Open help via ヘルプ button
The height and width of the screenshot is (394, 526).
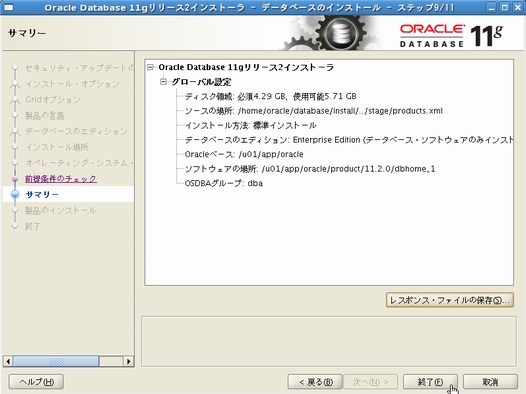[36, 382]
